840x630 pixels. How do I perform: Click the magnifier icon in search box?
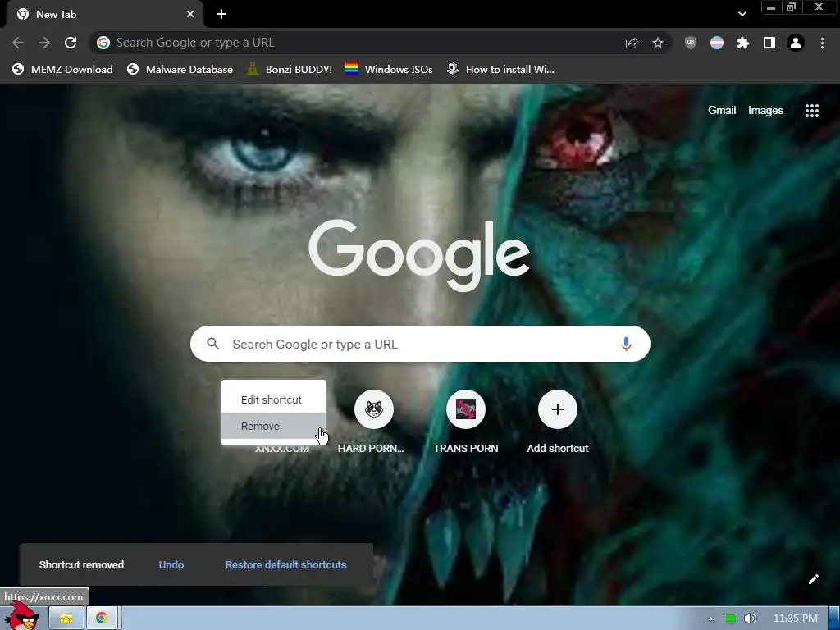click(213, 344)
